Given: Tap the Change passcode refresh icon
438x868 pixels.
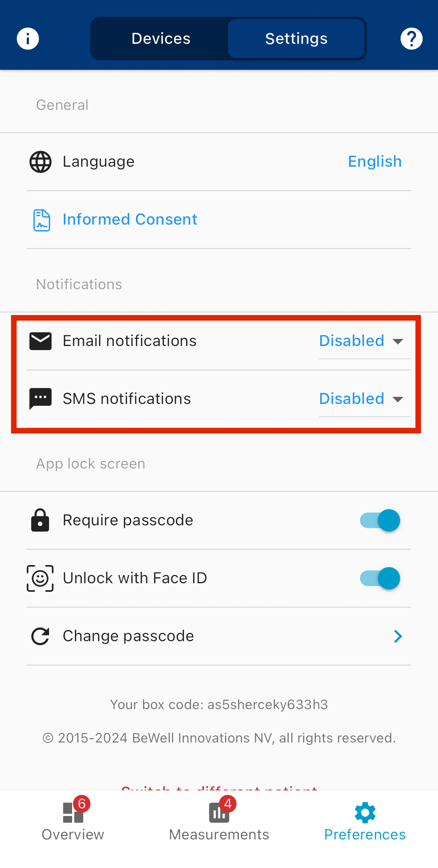Looking at the screenshot, I should [40, 636].
